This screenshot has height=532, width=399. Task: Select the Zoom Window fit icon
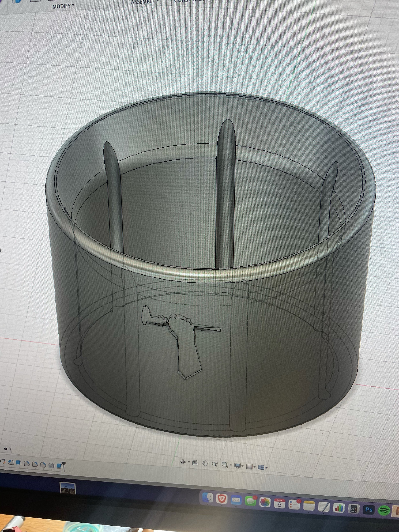225,465
